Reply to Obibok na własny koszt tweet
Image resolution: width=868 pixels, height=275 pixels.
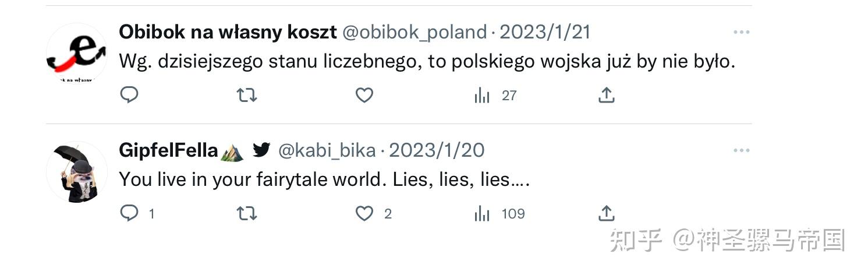pyautogui.click(x=129, y=95)
